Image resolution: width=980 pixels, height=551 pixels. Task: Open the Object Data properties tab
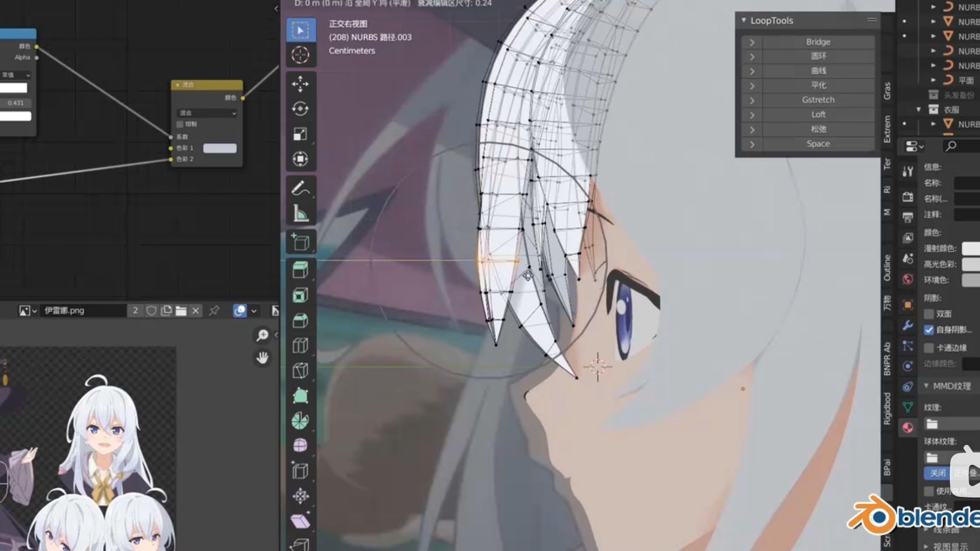pyautogui.click(x=908, y=407)
